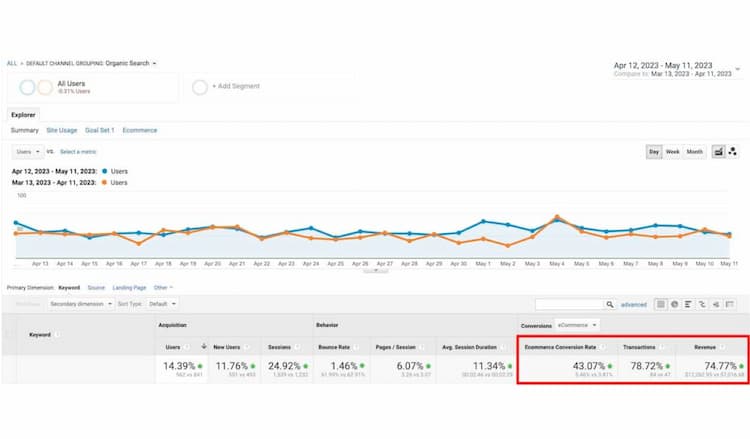Select the percentage pie chart view icon
The width and height of the screenshot is (750, 439).
point(675,304)
